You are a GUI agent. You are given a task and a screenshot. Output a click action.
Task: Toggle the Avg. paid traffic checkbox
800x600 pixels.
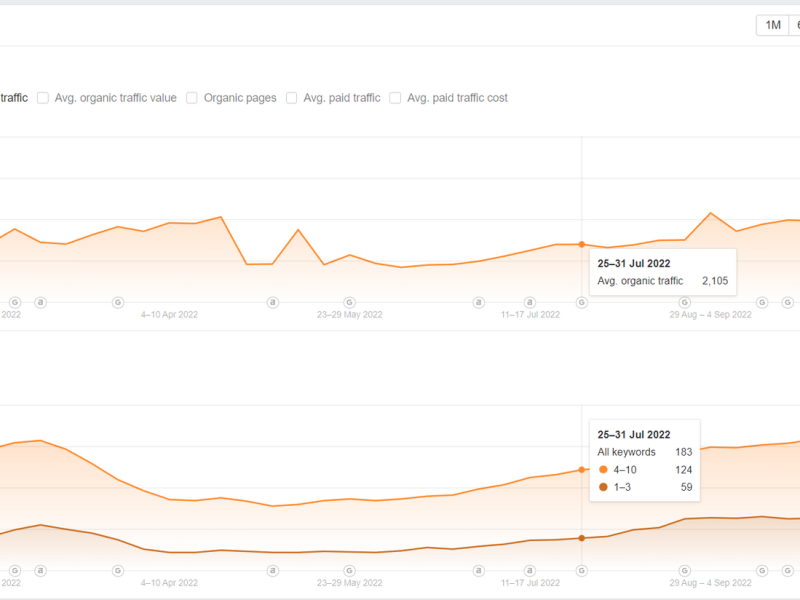pyautogui.click(x=292, y=98)
